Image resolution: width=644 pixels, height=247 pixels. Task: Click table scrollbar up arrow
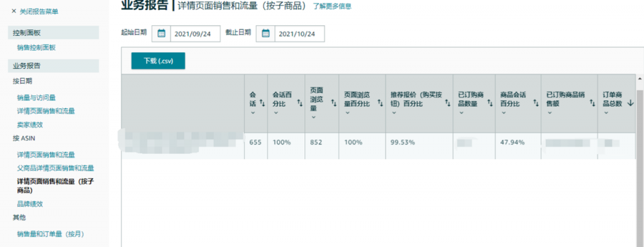point(640,79)
